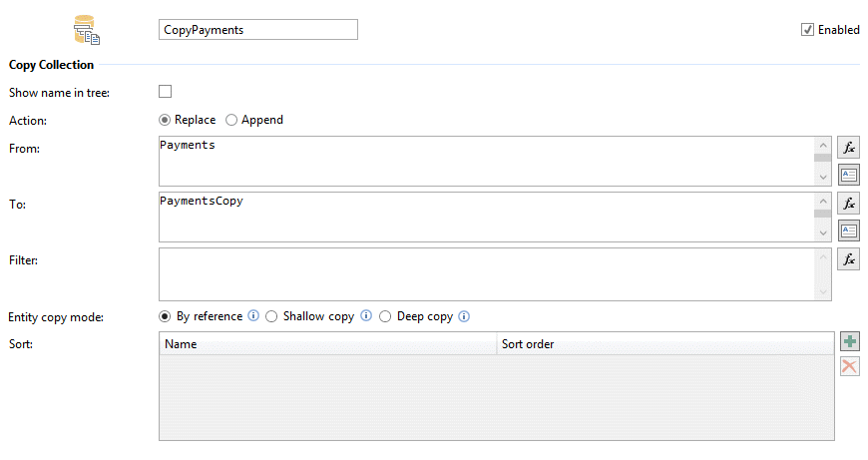Open expression editor for From field
The height and width of the screenshot is (460, 868).
[x=849, y=147]
